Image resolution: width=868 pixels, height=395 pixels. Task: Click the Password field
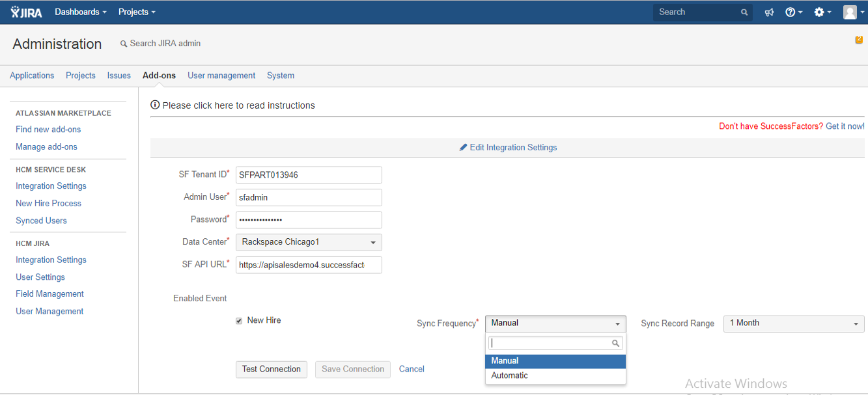click(309, 220)
